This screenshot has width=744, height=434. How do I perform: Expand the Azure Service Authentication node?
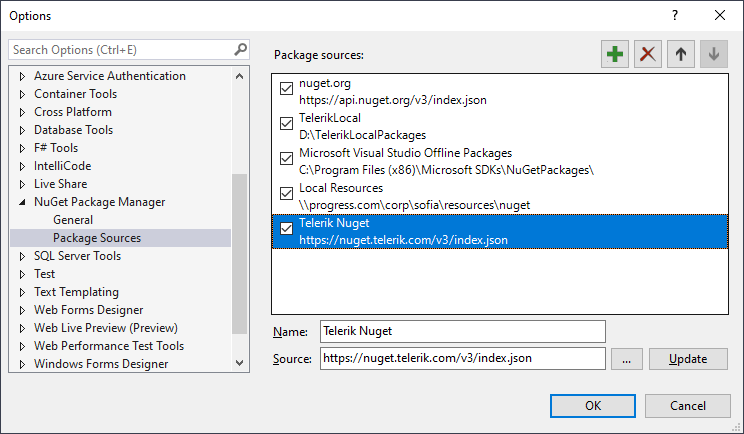tap(22, 76)
